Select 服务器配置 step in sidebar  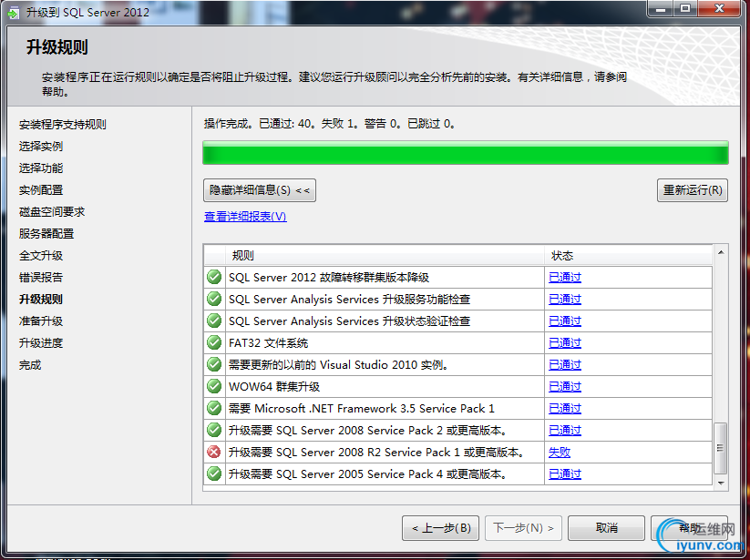(x=46, y=234)
